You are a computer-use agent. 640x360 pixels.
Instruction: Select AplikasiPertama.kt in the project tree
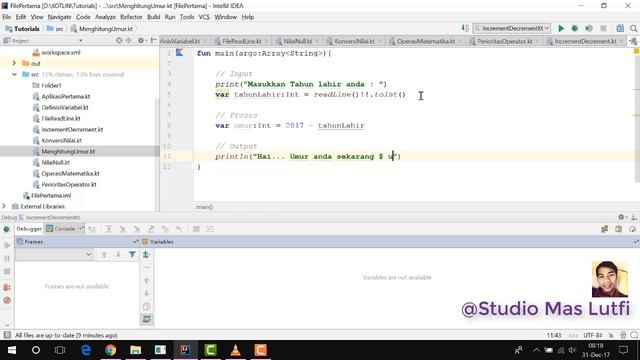[65, 96]
